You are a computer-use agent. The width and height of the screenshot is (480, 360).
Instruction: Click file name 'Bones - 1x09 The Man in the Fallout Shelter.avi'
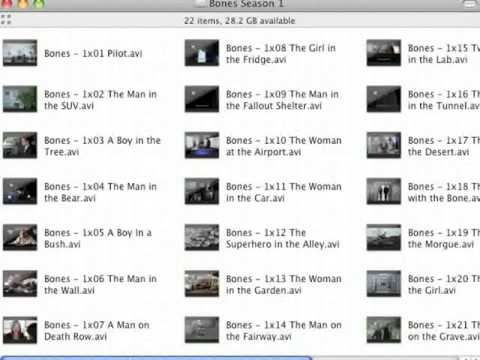pos(282,100)
